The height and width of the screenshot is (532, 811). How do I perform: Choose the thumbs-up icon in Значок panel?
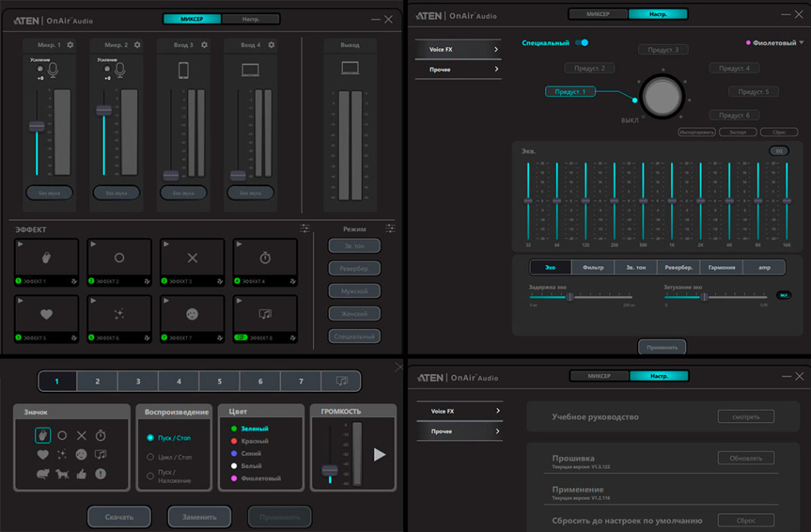(x=82, y=473)
